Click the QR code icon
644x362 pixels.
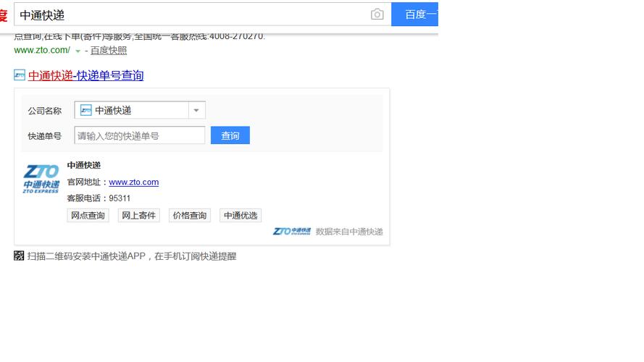[x=19, y=256]
